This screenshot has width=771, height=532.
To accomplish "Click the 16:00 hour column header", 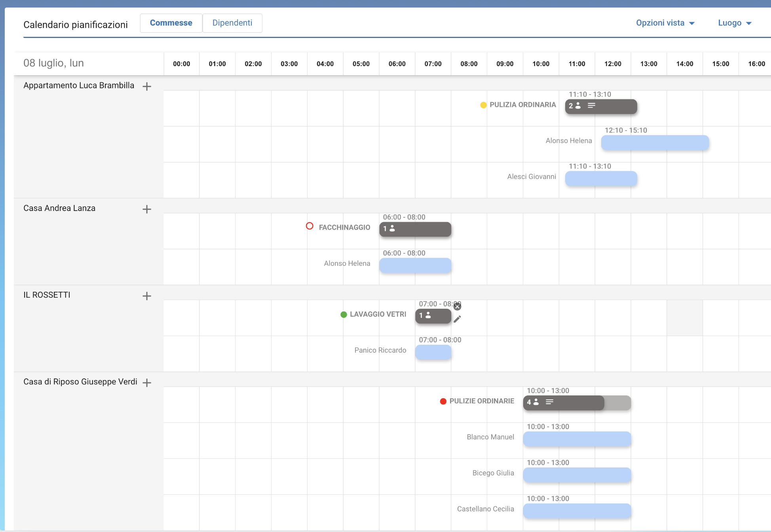I will 756,64.
